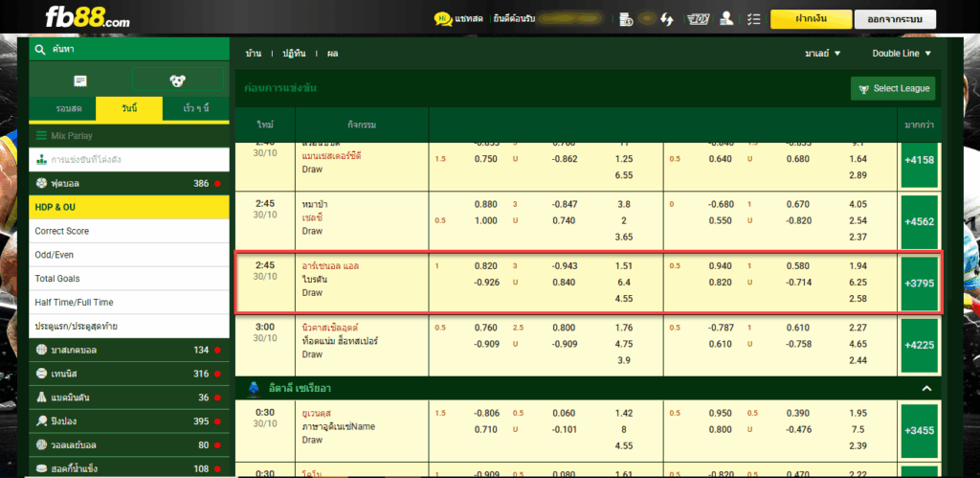Open the มาเลย์ odds type dropdown
The image size is (980, 478).
click(822, 54)
